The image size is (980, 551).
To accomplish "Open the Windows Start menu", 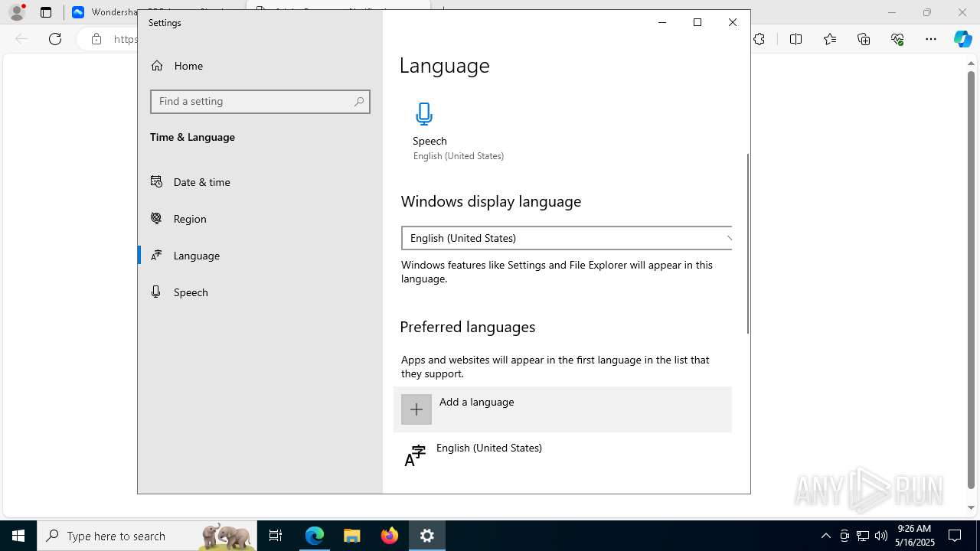I will click(x=18, y=536).
